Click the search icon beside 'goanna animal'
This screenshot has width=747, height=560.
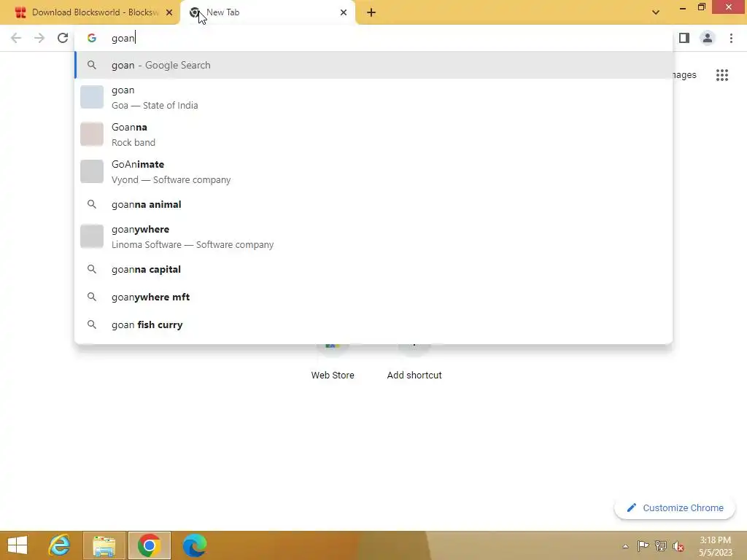pos(92,204)
